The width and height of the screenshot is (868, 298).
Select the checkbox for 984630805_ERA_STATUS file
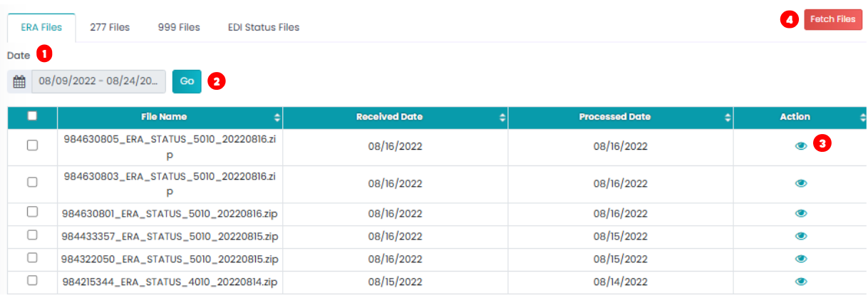[x=32, y=145]
